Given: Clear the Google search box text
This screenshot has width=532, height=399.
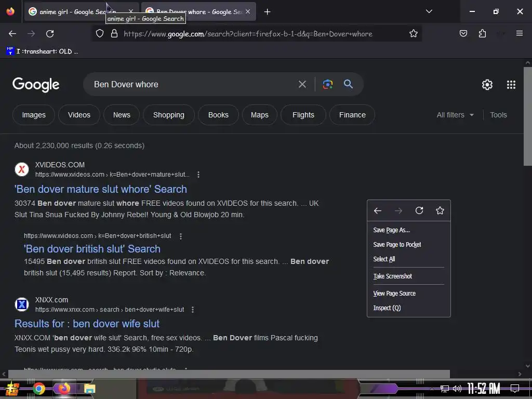Looking at the screenshot, I should 302,84.
